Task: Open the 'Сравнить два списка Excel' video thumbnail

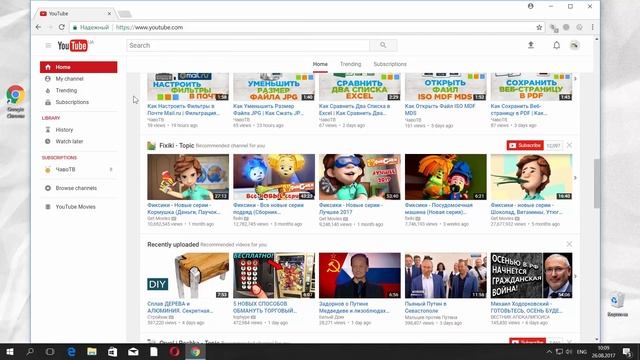Action: (x=360, y=87)
